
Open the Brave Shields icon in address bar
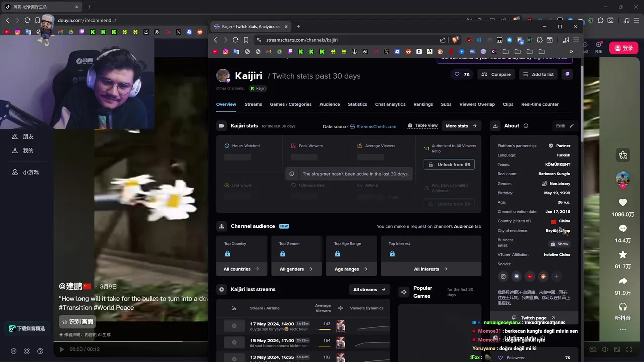coord(455,40)
